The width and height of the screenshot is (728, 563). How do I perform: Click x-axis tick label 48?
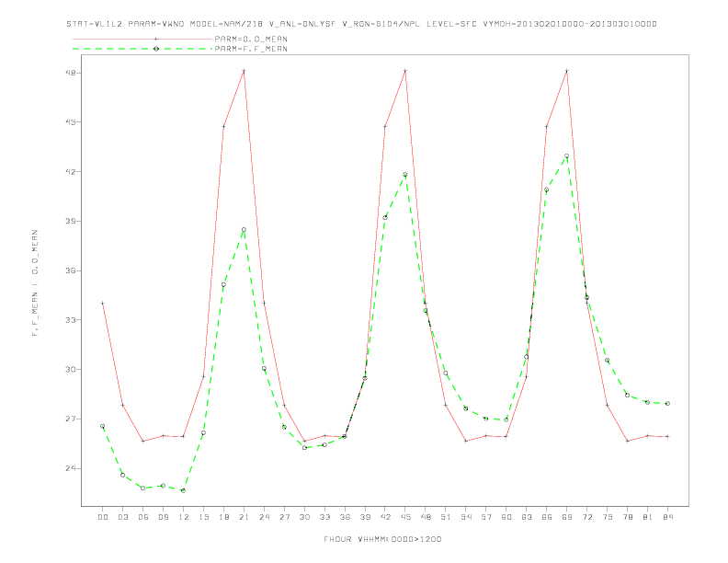tap(426, 517)
